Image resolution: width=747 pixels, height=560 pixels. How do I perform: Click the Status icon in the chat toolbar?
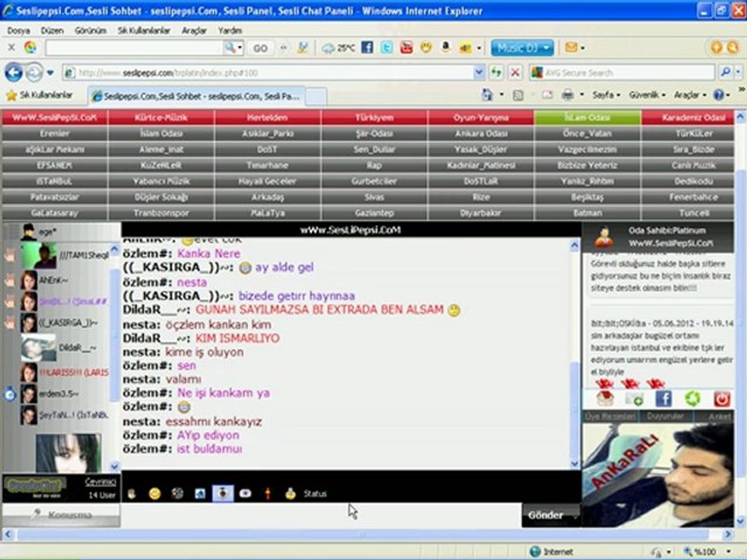coord(290,494)
